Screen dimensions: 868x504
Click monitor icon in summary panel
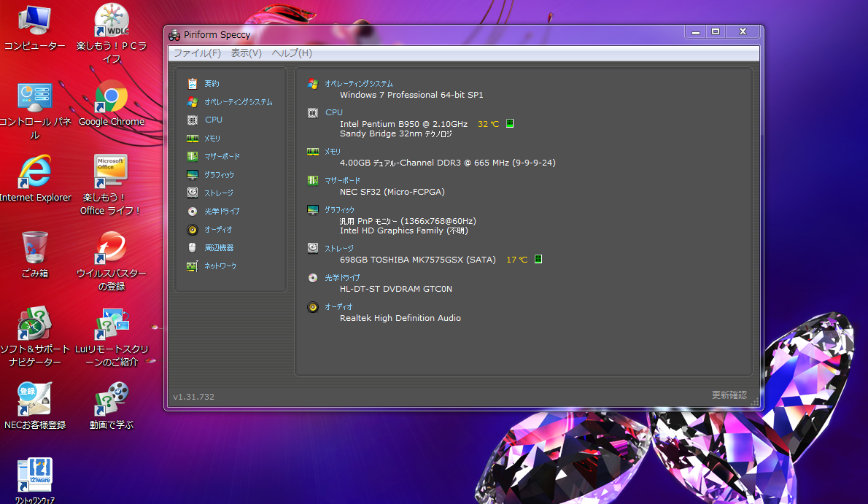[313, 210]
